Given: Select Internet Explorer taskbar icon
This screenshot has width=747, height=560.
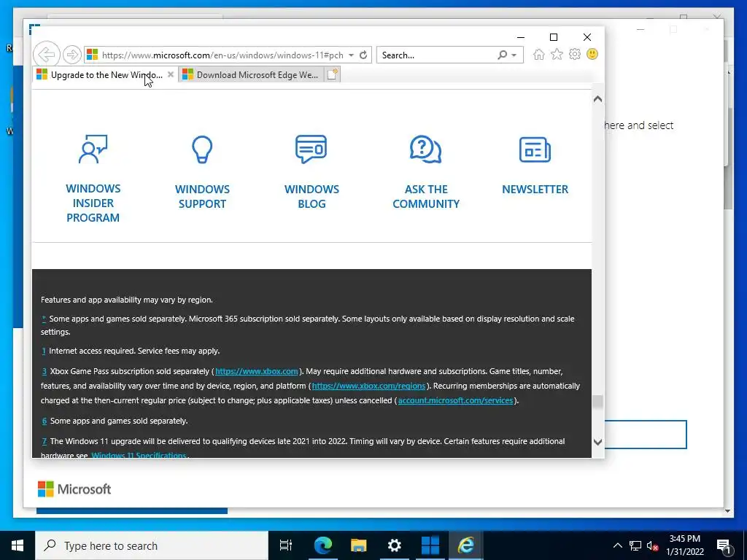Looking at the screenshot, I should [466, 545].
